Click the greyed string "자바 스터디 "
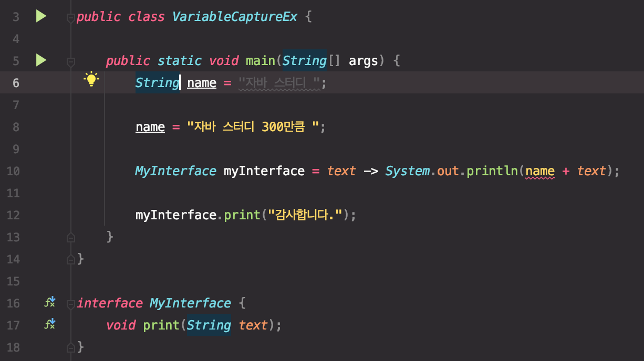 (279, 83)
